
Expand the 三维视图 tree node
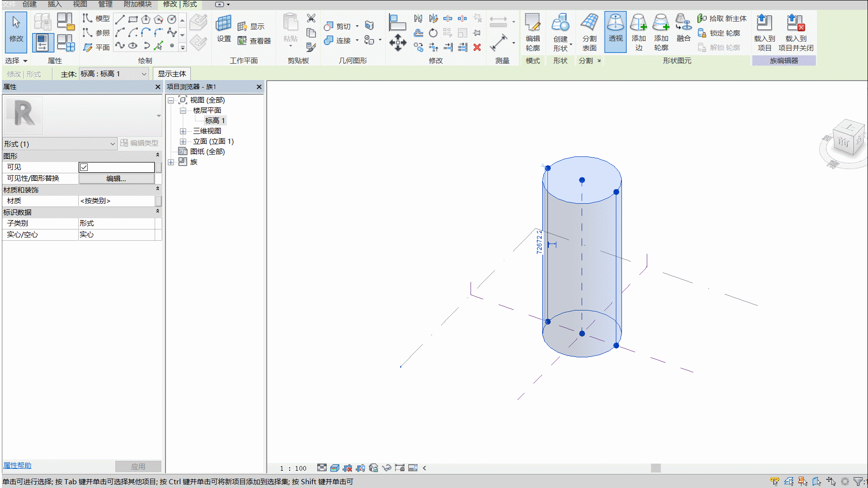click(x=183, y=131)
